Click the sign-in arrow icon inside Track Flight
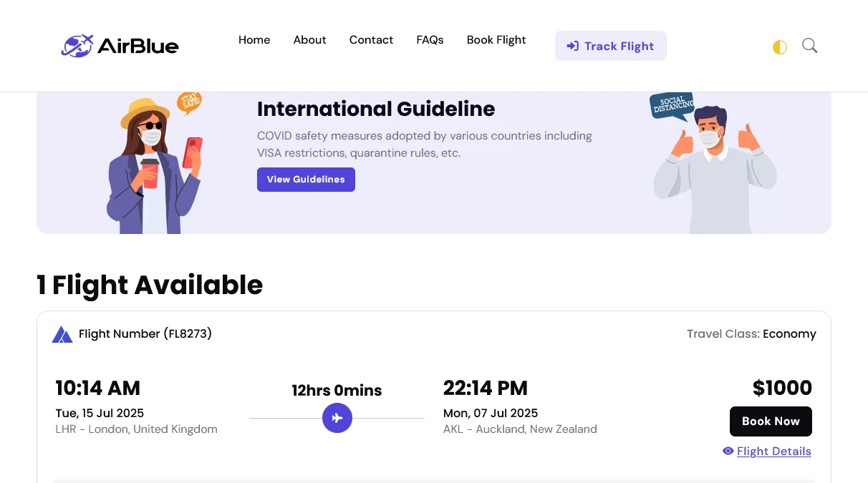This screenshot has width=868, height=483. (573, 46)
